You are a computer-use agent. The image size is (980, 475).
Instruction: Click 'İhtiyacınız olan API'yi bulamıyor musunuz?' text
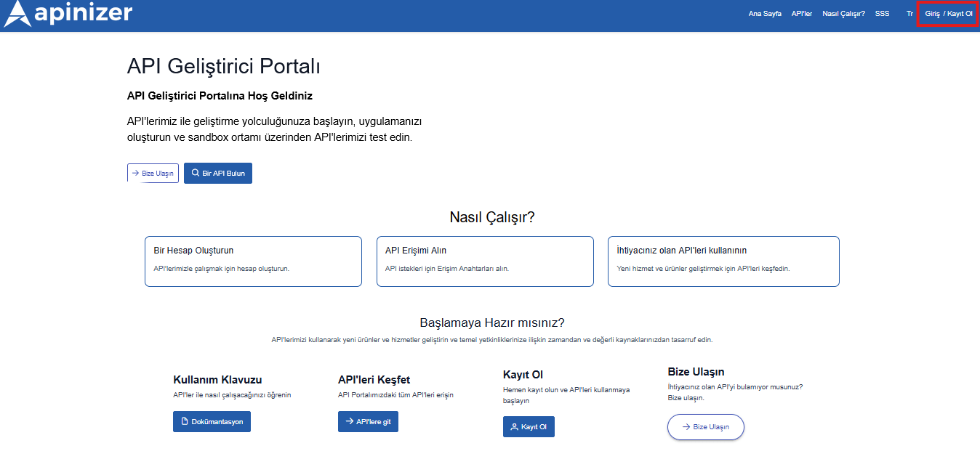point(735,387)
